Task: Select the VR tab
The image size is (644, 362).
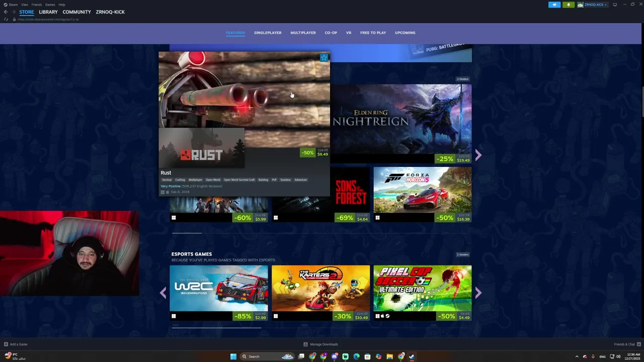Action: coord(349,33)
